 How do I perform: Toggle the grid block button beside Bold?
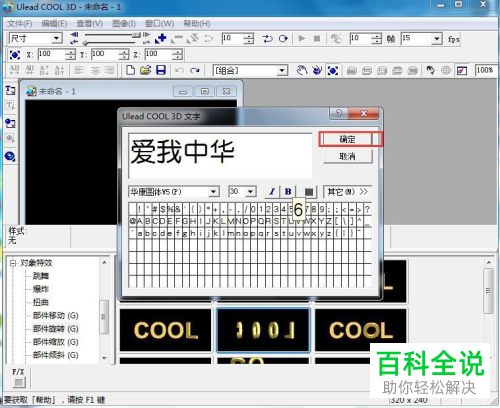pyautogui.click(x=309, y=192)
